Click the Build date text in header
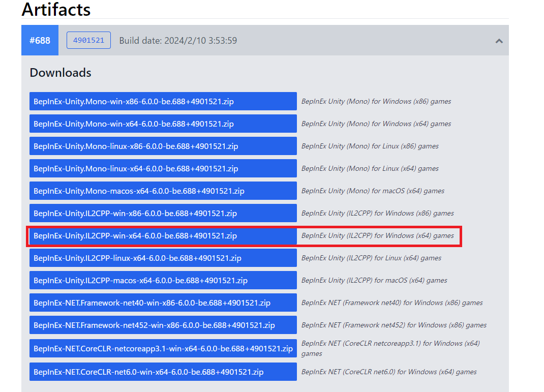The image size is (544, 392). [178, 41]
